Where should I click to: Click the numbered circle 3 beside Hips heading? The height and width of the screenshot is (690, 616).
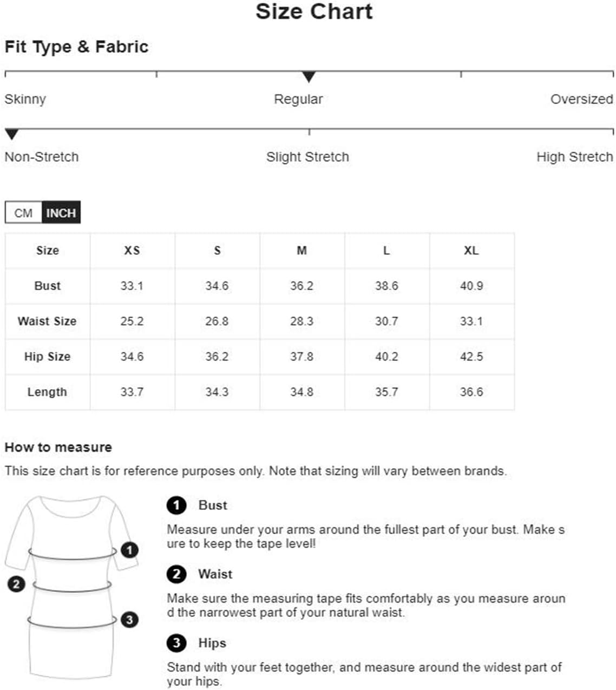176,643
